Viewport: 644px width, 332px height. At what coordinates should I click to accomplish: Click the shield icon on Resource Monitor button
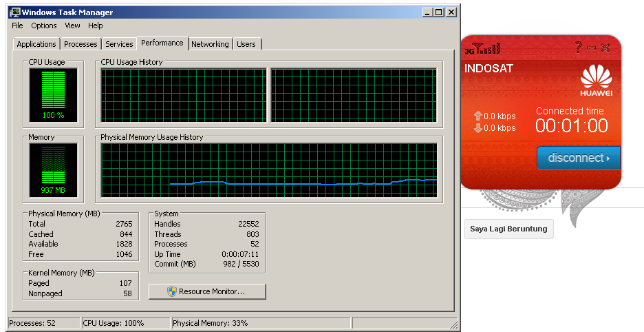point(172,291)
